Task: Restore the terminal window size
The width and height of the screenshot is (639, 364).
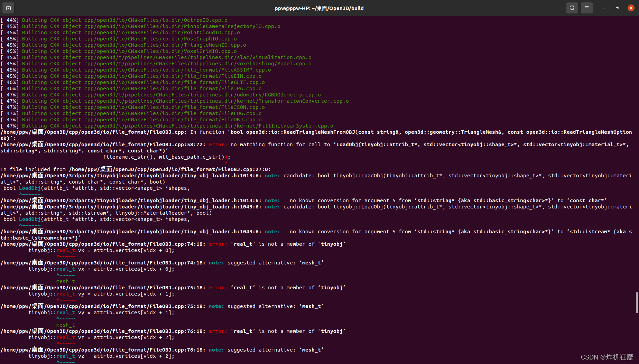Action: [617, 8]
